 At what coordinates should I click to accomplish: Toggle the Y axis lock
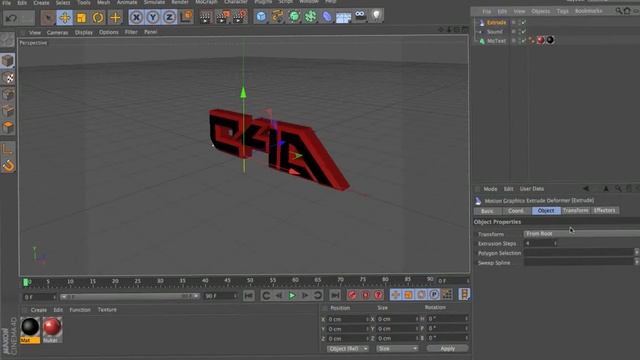coord(153,18)
